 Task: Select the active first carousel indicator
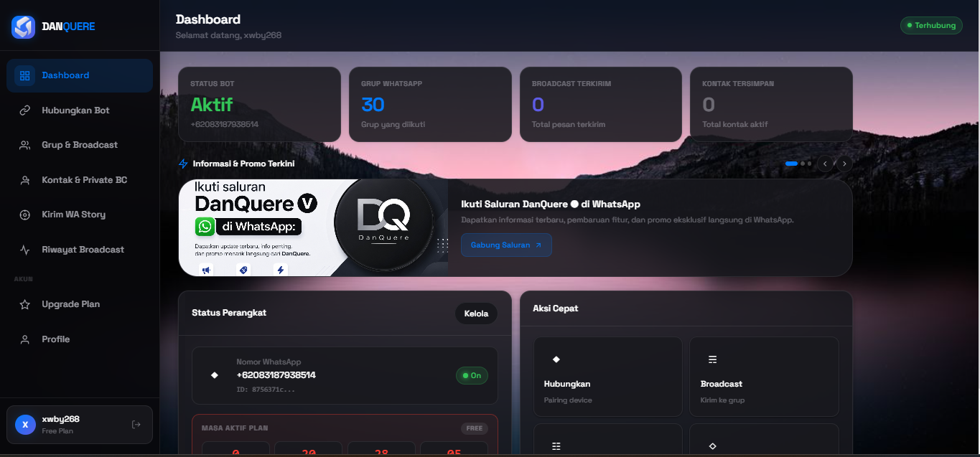791,164
